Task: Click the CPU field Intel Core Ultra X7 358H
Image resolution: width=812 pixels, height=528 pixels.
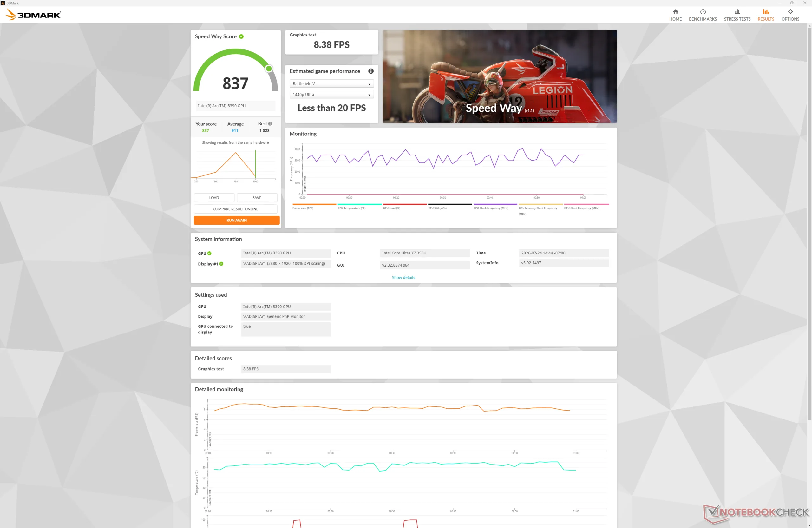Action: tap(425, 253)
